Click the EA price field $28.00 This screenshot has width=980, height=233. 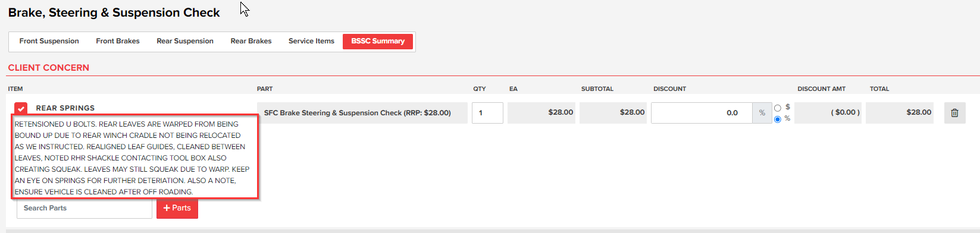pyautogui.click(x=541, y=112)
